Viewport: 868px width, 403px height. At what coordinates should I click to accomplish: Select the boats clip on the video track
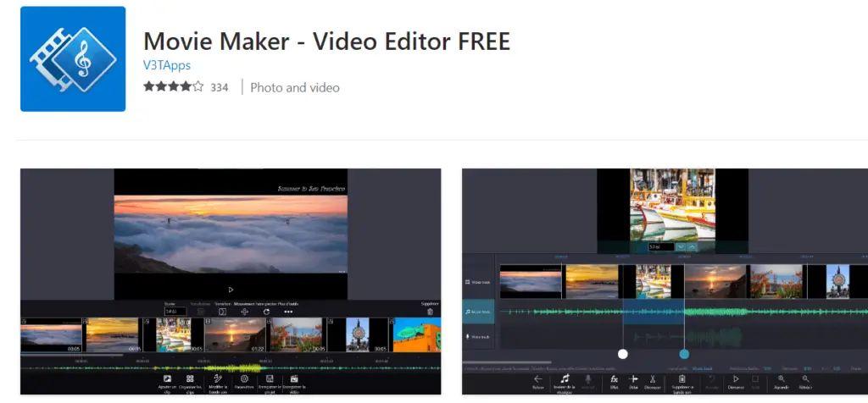[654, 281]
